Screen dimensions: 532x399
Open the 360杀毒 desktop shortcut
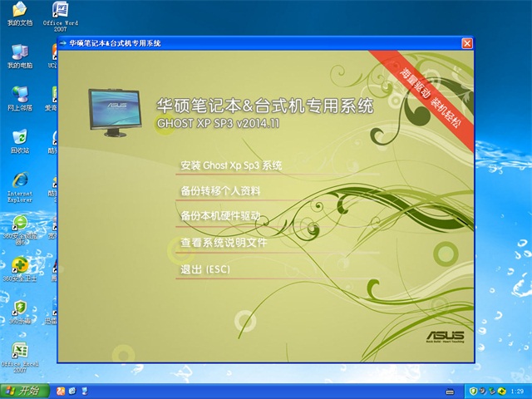pyautogui.click(x=20, y=312)
